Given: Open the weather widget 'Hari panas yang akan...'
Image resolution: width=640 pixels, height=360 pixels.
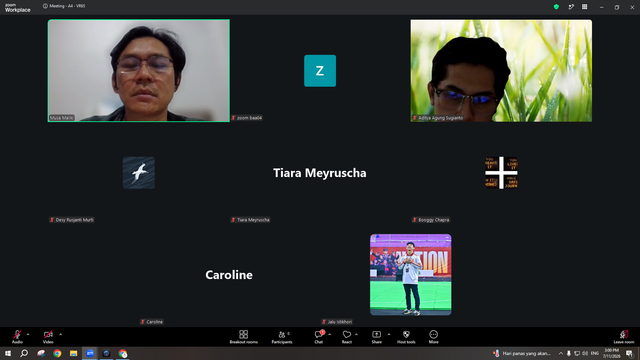Looking at the screenshot, I should [x=522, y=353].
